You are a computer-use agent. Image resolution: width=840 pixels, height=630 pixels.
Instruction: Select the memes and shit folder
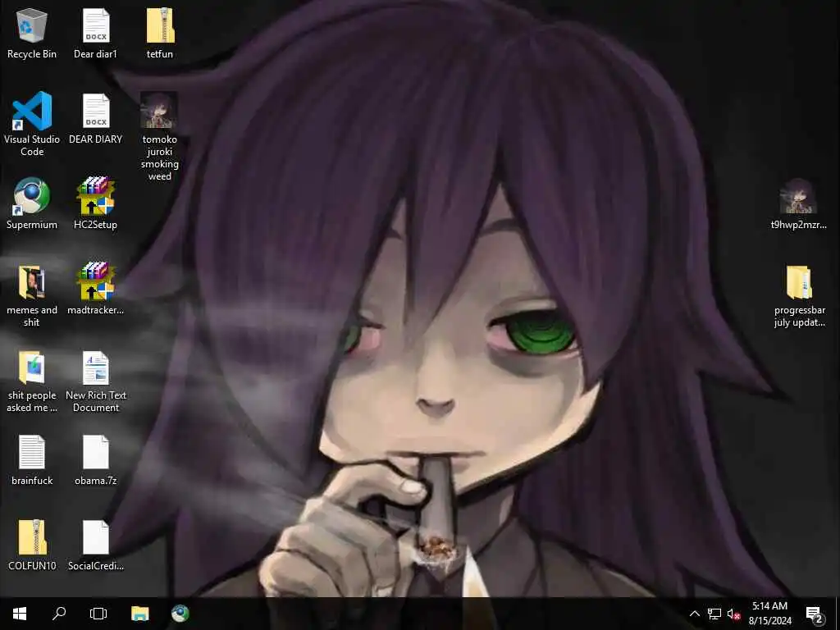tap(32, 295)
